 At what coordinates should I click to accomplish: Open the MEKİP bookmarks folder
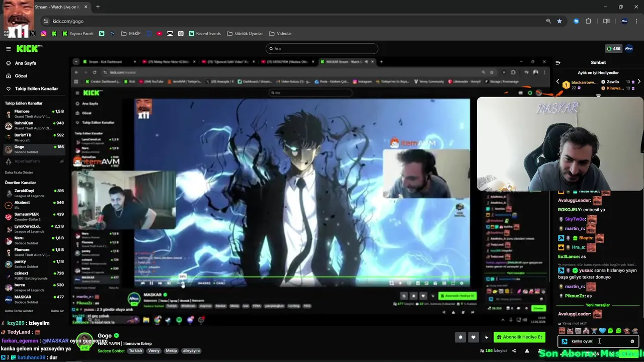click(130, 34)
